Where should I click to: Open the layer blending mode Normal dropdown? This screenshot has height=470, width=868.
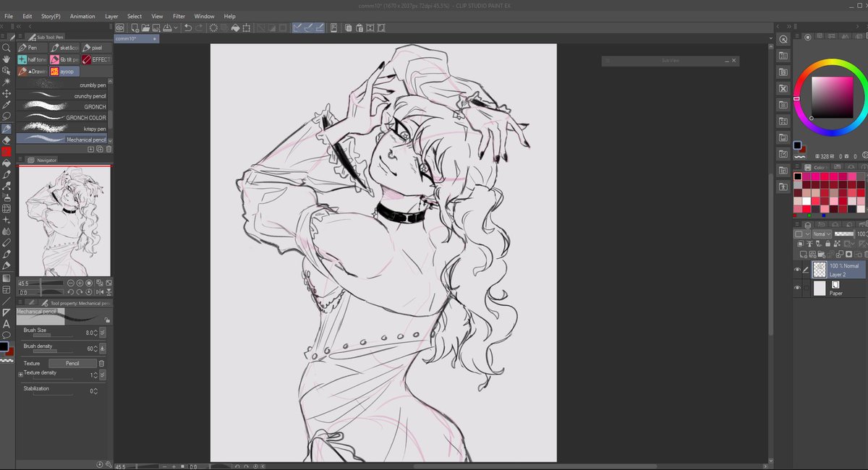821,234
